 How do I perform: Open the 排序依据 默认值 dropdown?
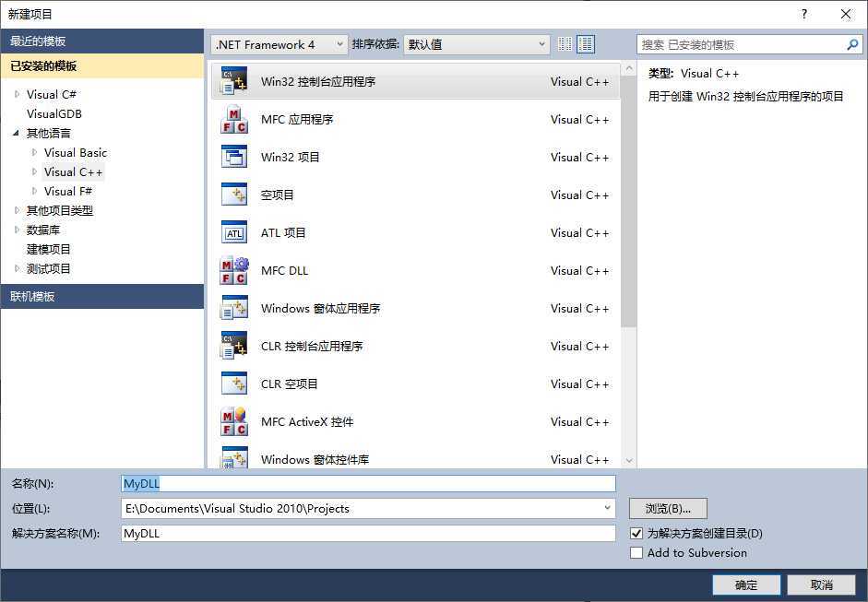(477, 44)
